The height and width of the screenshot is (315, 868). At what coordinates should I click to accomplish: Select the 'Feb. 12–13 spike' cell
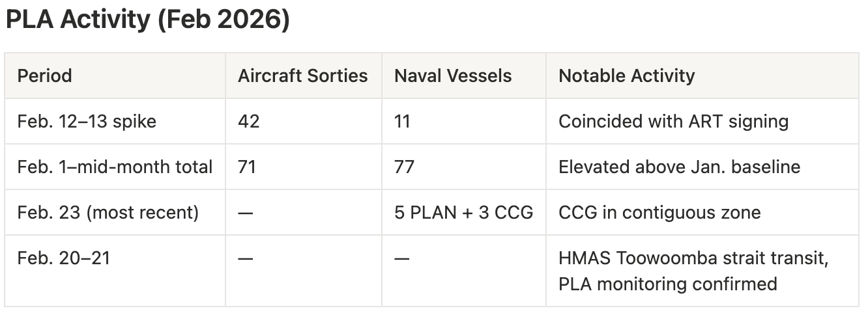tap(87, 121)
